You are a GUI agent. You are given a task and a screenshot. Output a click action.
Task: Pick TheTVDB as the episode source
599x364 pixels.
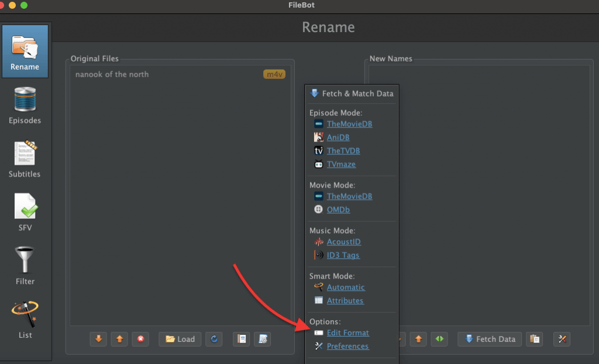point(343,151)
